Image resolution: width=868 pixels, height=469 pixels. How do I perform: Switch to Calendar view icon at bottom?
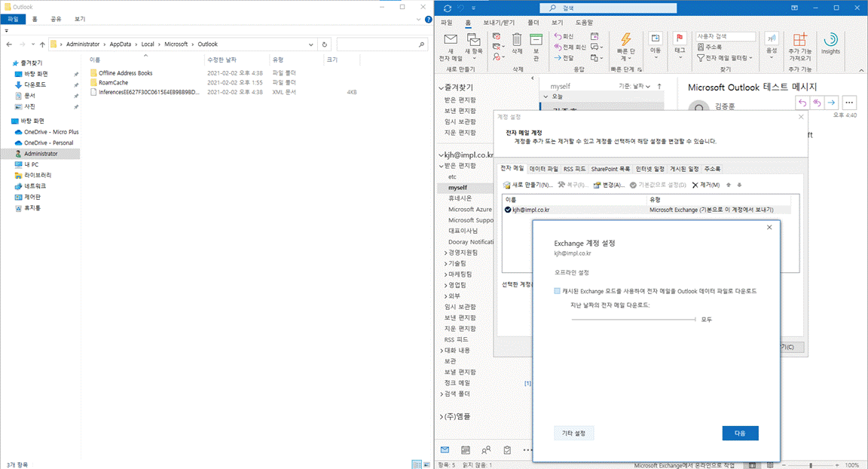466,449
